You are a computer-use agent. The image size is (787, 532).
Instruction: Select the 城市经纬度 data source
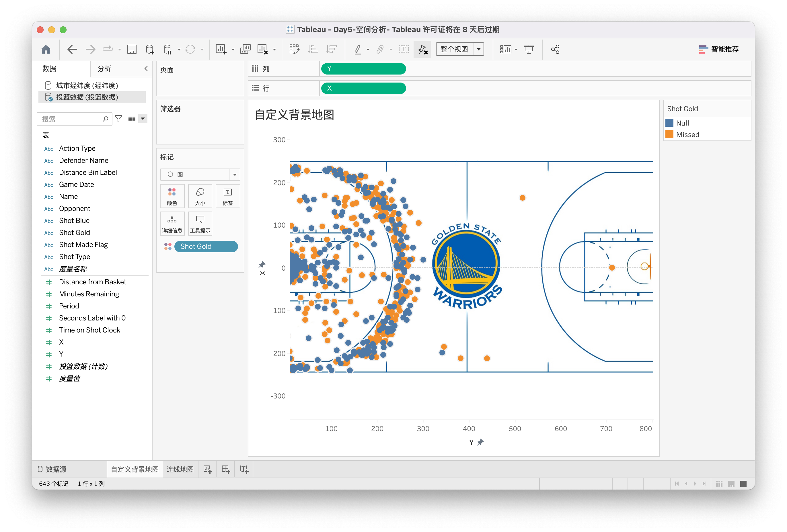pyautogui.click(x=87, y=85)
